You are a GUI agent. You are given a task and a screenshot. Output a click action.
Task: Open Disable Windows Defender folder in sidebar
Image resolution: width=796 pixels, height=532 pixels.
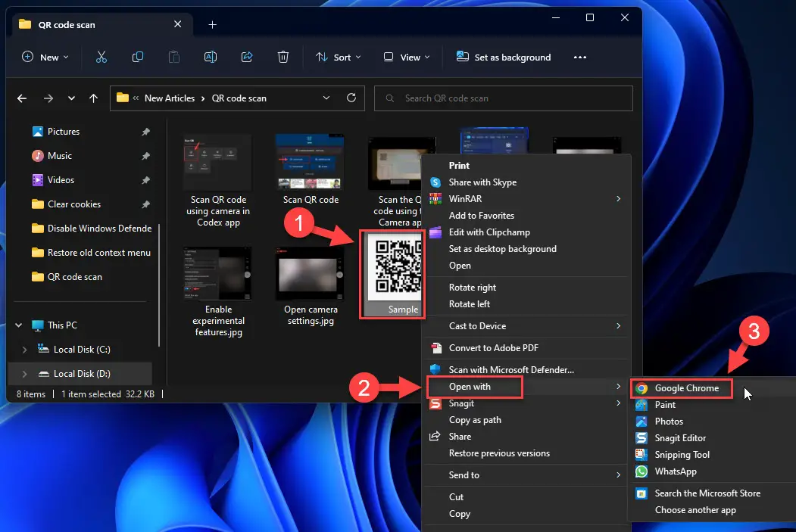point(92,229)
